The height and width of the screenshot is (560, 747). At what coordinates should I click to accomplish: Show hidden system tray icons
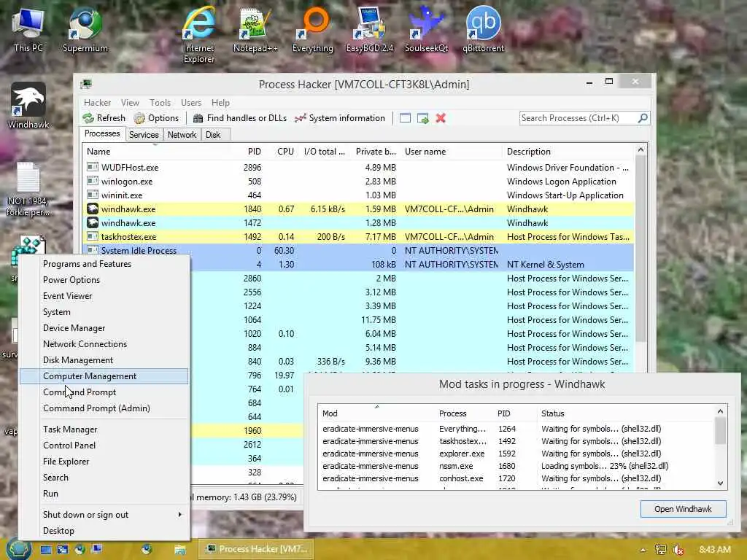643,550
